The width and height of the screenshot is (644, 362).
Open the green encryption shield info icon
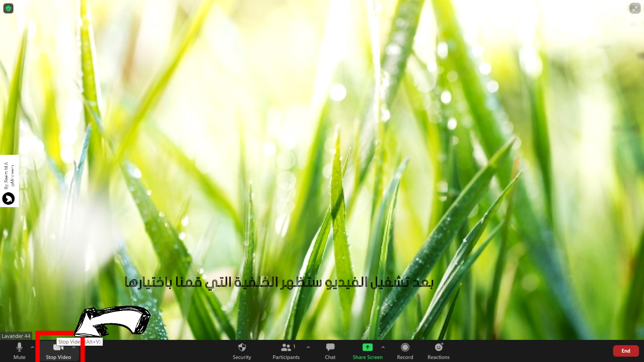(x=8, y=8)
